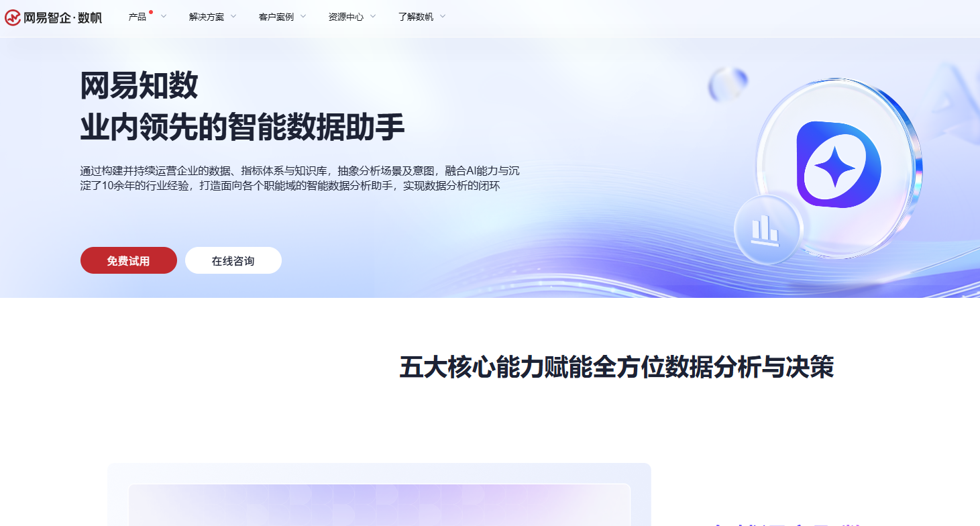Open the 客户案例 menu
Viewport: 980px width, 526px height.
[277, 17]
